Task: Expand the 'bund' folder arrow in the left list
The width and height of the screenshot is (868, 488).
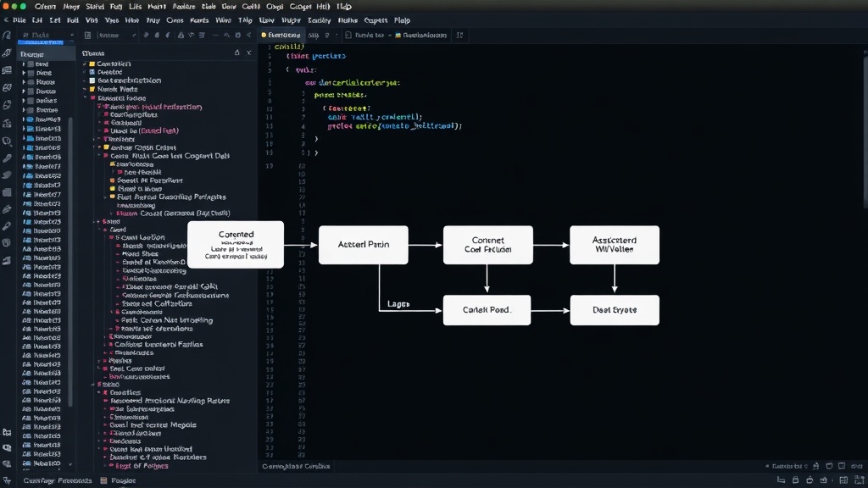Action: tap(24, 64)
